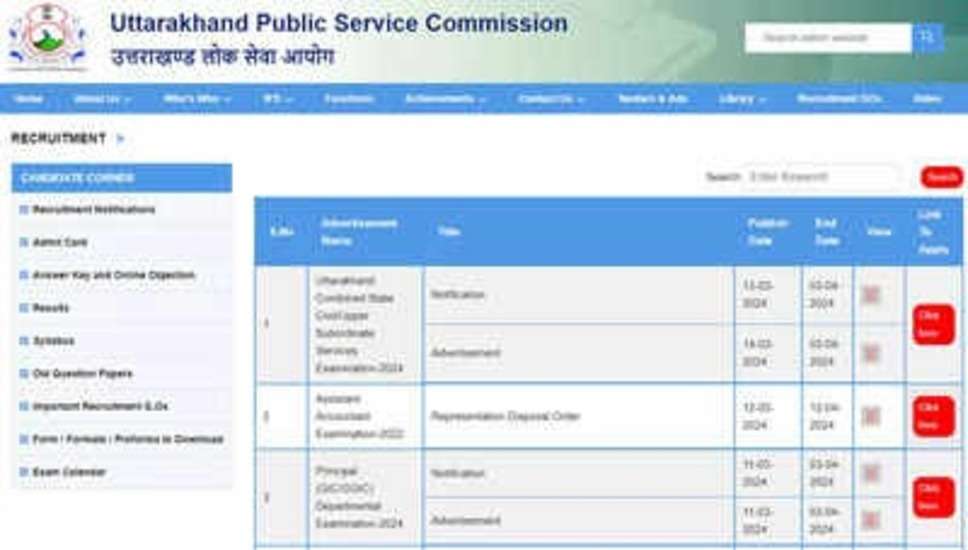Open PDF icon for Principal Exam Advertisement
968x550 pixels.
tap(871, 520)
